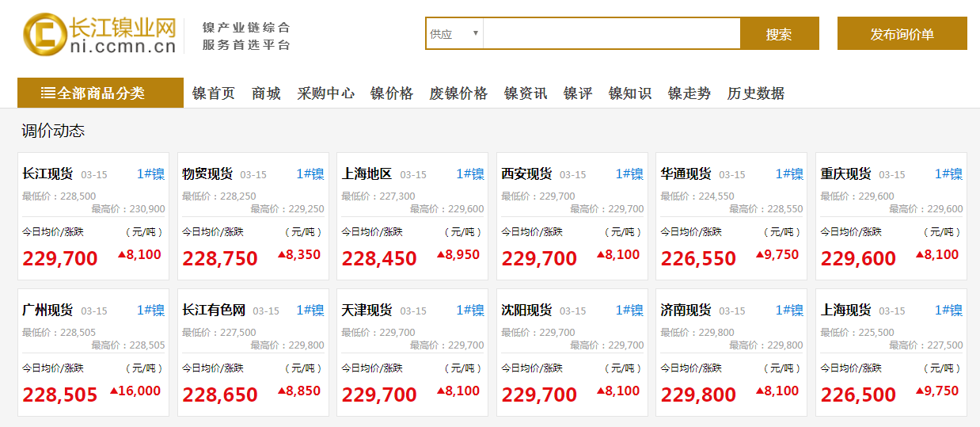980x427 pixels.
Task: Open the 广州现货 price card title
Action: (x=47, y=311)
